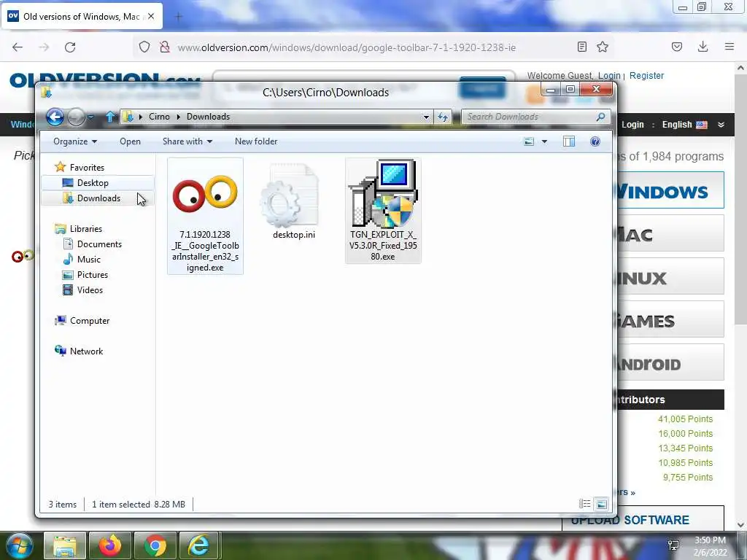This screenshot has width=747, height=560.
Task: Open Favorites in navigation pane
Action: (x=86, y=167)
